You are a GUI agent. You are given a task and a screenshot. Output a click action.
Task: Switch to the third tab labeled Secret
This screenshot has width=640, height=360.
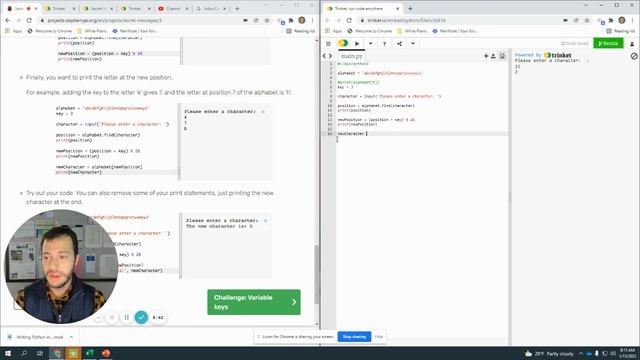click(x=98, y=8)
